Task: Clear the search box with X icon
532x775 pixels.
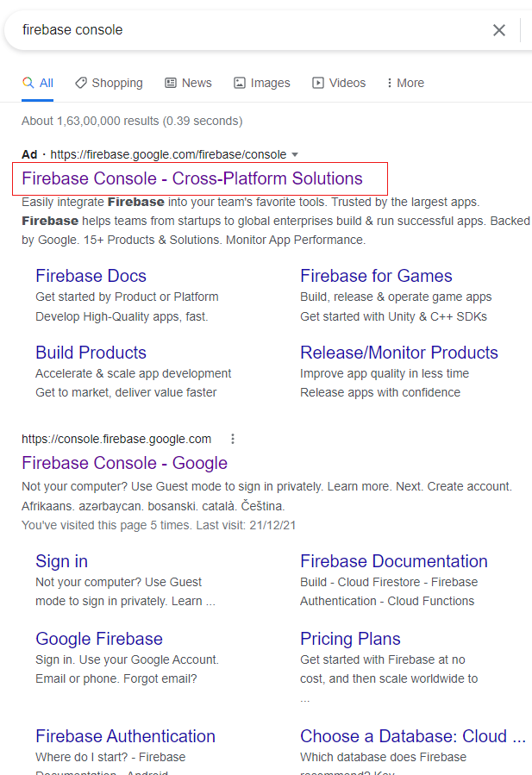Action: [499, 30]
